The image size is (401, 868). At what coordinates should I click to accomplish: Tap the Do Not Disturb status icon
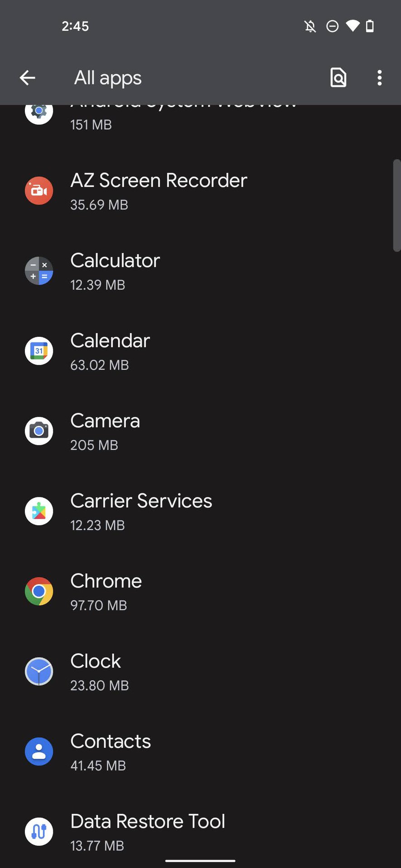pyautogui.click(x=332, y=26)
